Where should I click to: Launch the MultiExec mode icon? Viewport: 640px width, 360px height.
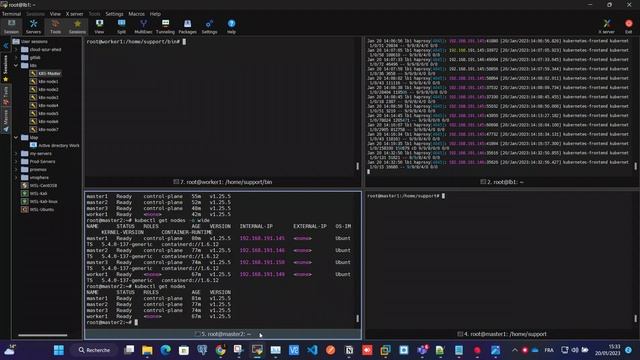point(143,26)
